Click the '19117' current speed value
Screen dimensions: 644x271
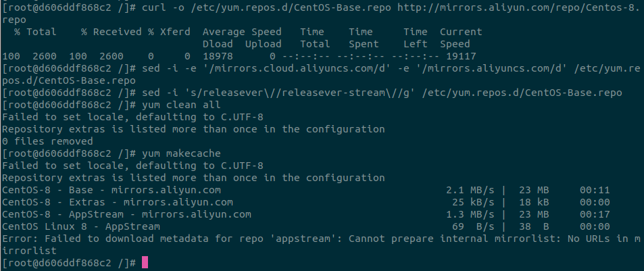461,56
